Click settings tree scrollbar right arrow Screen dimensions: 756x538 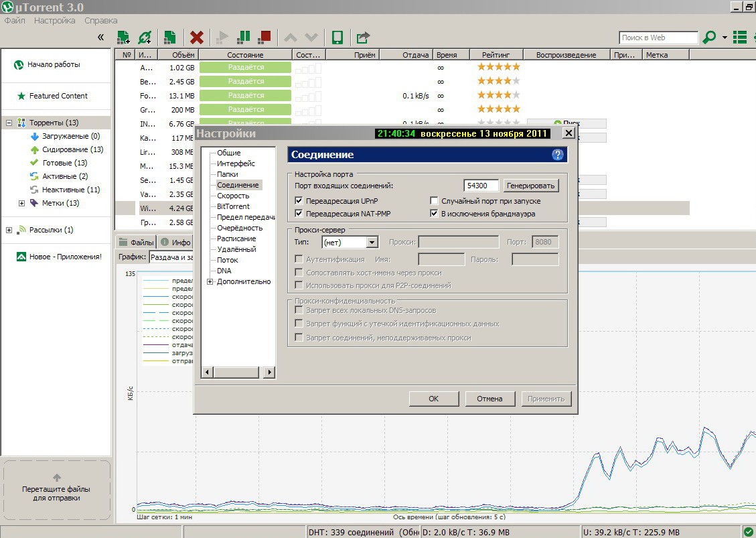click(x=269, y=372)
